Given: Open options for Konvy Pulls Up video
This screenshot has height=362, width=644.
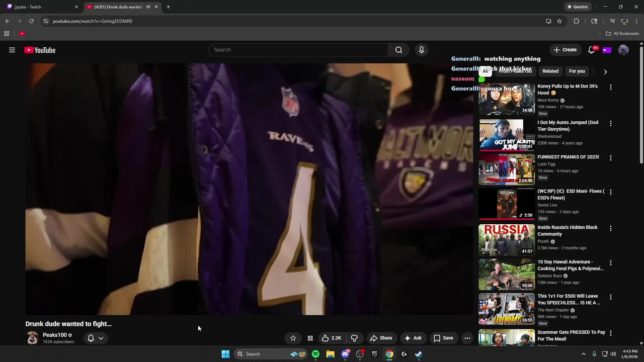Looking at the screenshot, I should pos(611,87).
